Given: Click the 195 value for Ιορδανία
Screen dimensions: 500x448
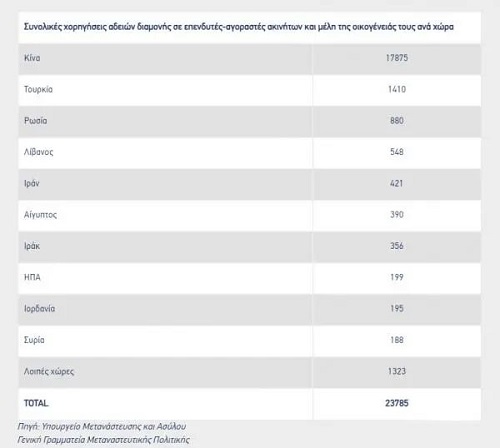Looking at the screenshot, I should (x=397, y=309).
